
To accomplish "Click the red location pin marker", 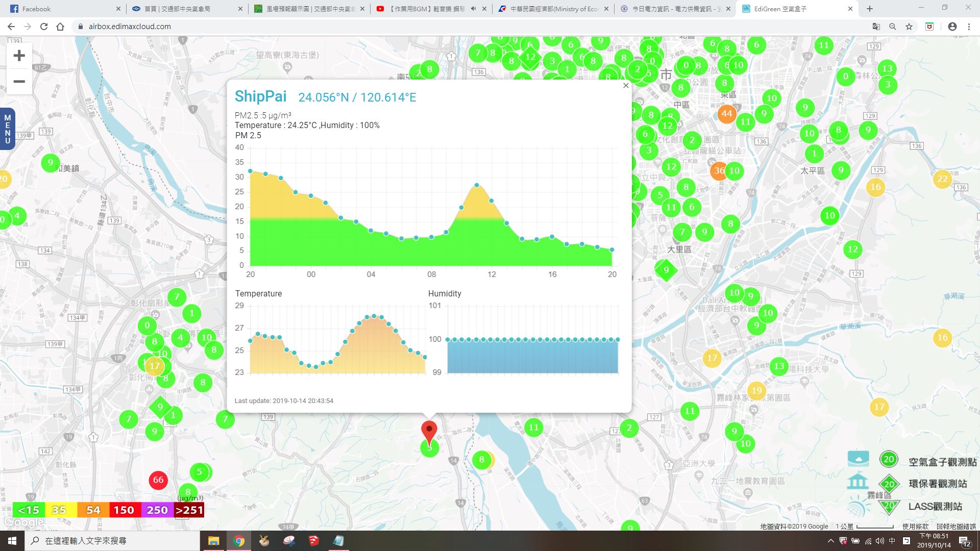I will [429, 432].
